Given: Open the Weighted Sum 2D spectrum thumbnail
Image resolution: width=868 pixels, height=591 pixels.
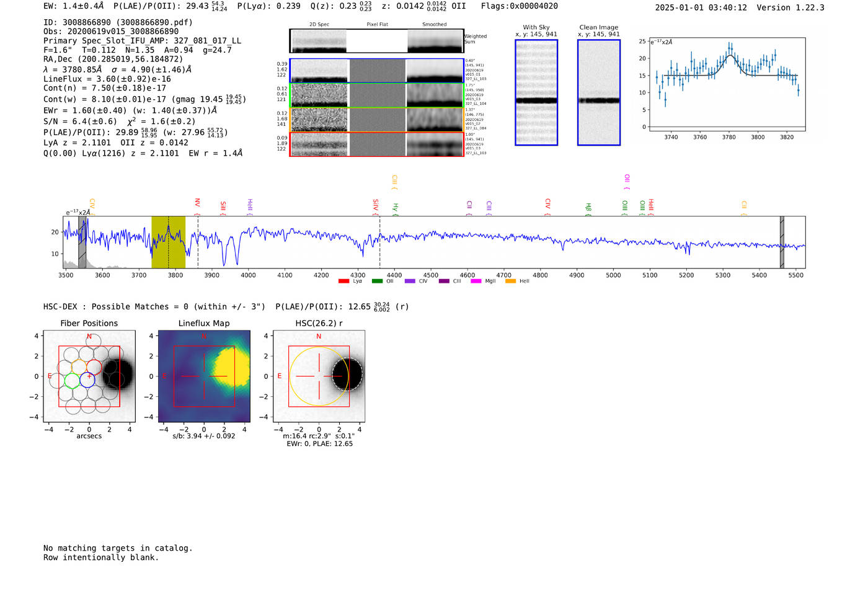Looking at the screenshot, I should tap(377, 41).
